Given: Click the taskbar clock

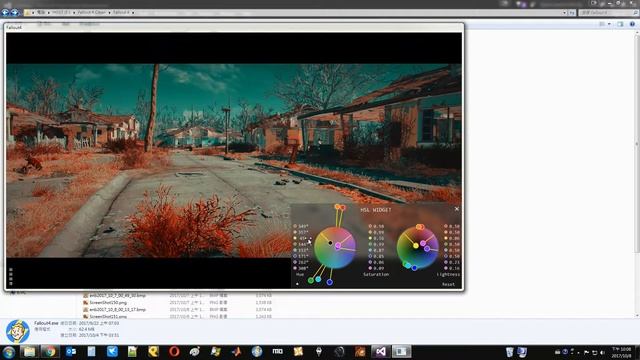Looking at the screenshot, I should click(622, 353).
